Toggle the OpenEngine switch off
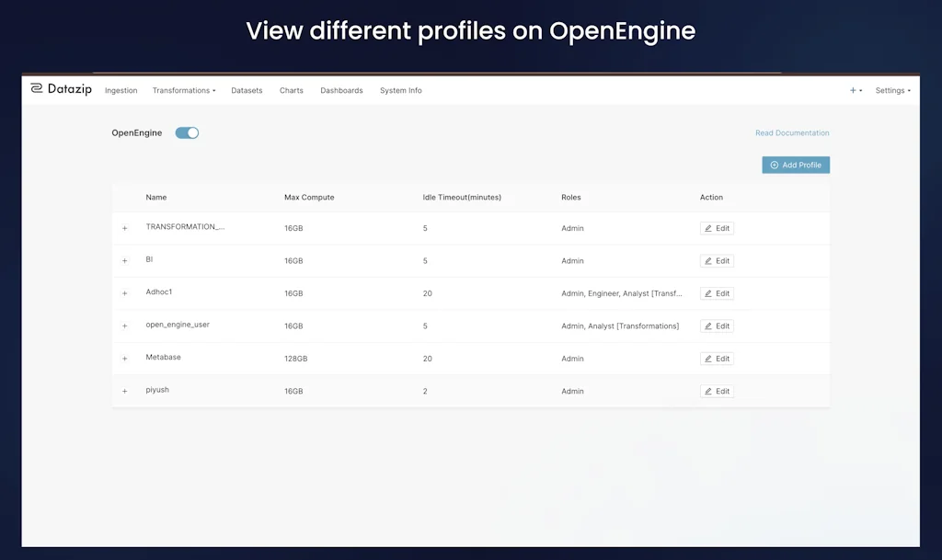The height and width of the screenshot is (560, 942). pyautogui.click(x=187, y=132)
